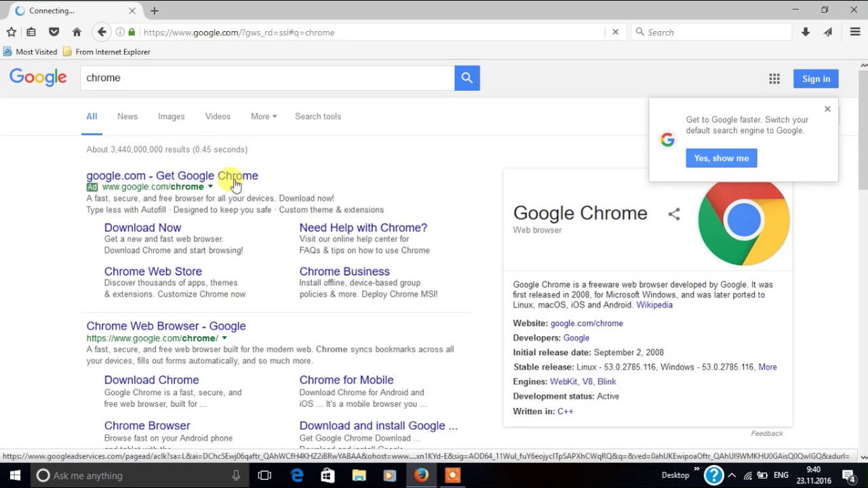Open the Google apps grid
Image resolution: width=868 pixels, height=488 pixels.
[774, 79]
